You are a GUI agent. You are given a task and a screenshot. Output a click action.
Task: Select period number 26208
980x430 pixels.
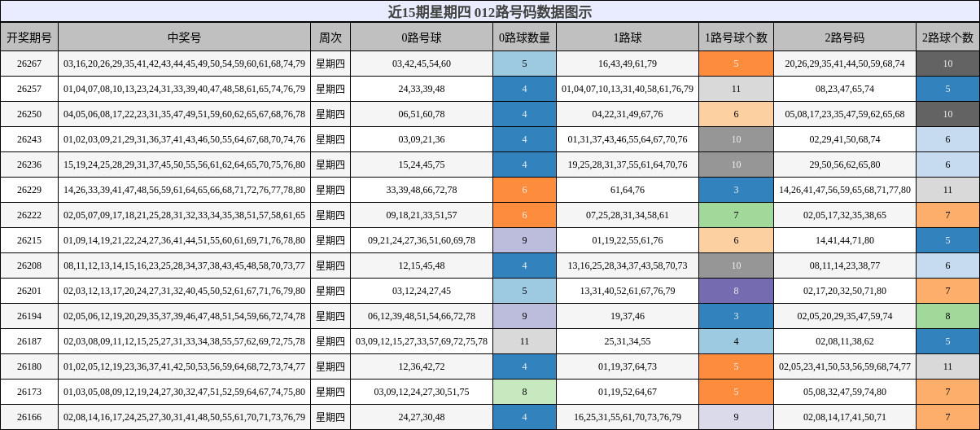click(29, 265)
